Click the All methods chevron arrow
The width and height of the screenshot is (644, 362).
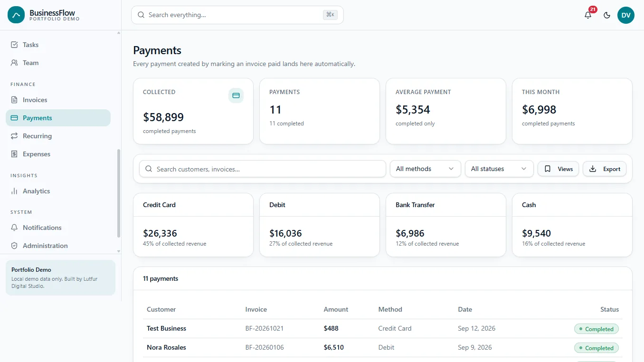click(451, 169)
